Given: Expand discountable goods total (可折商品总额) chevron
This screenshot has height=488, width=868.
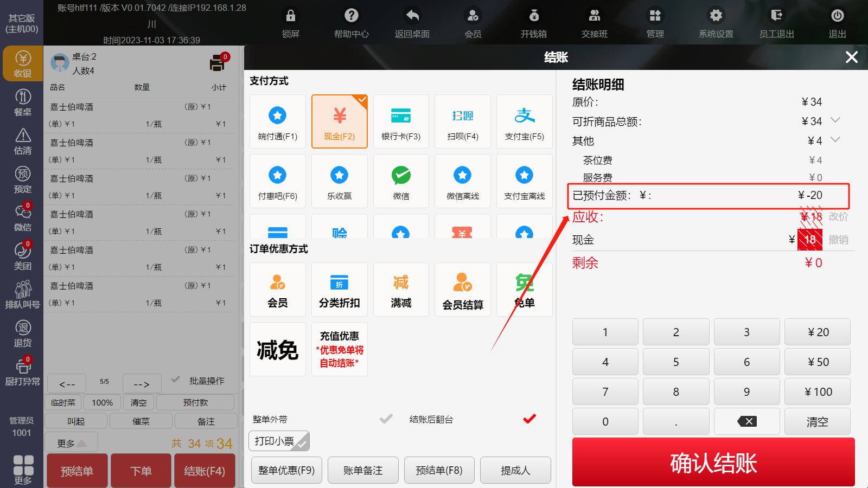Looking at the screenshot, I should (x=835, y=120).
